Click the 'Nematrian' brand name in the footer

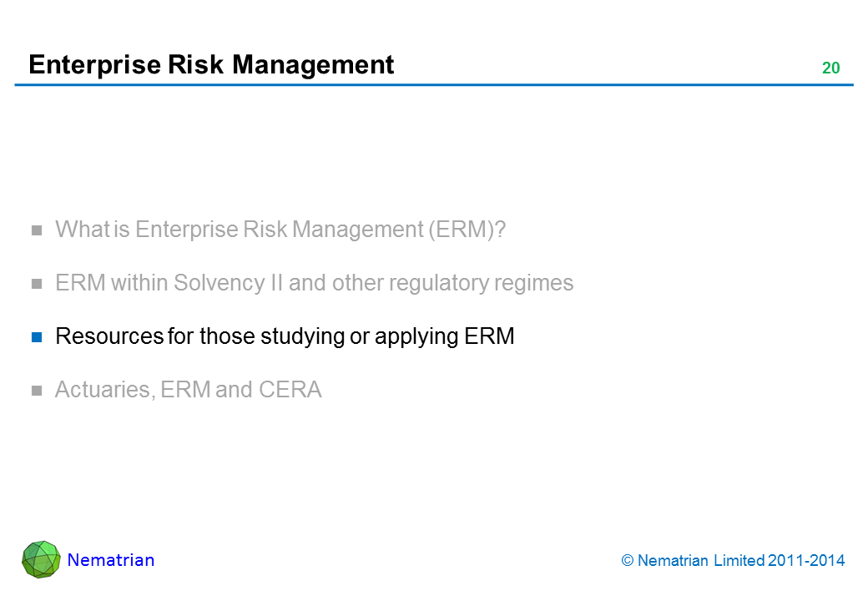coord(111,560)
